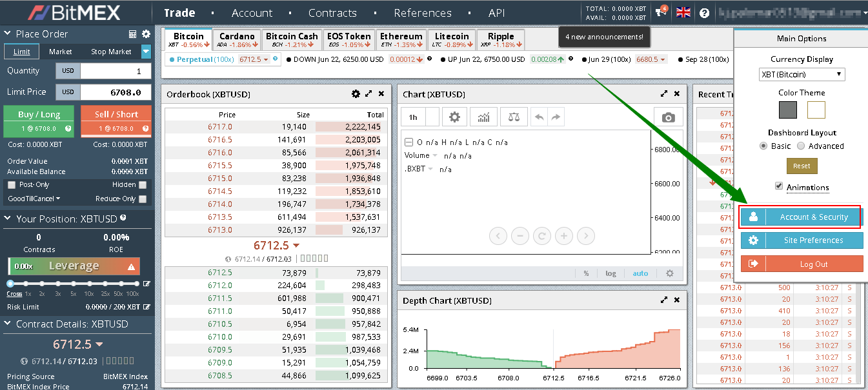Open the Contracts menu

(332, 13)
